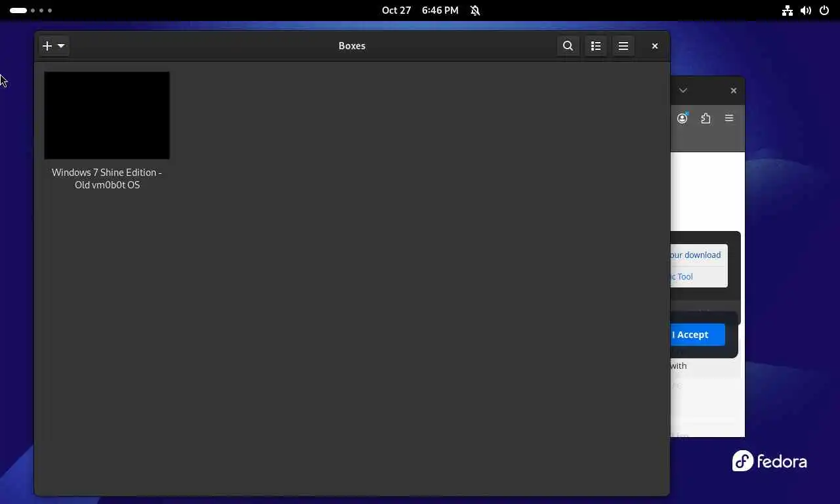Image resolution: width=840 pixels, height=504 pixels.
Task: Expand the new box dropdown arrow
Action: pos(61,46)
